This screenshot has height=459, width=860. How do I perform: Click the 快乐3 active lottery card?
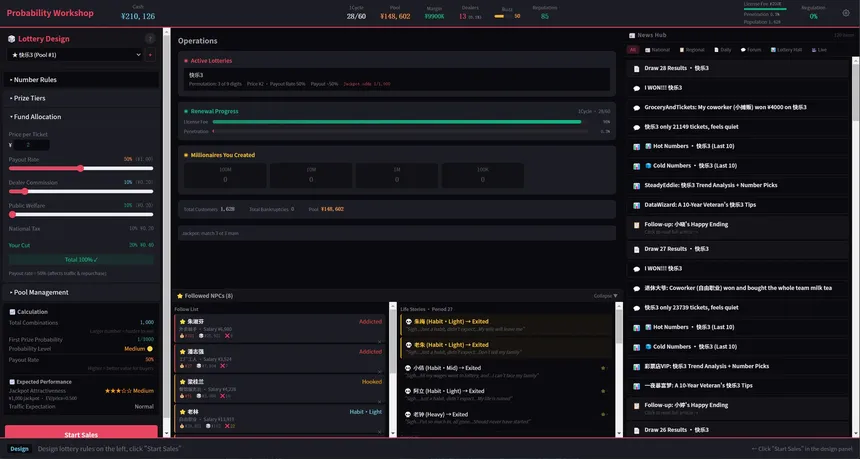(397, 79)
